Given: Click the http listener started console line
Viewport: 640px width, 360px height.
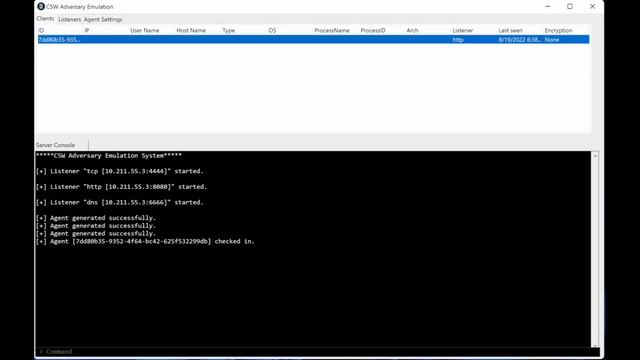Looking at the screenshot, I should [x=121, y=187].
